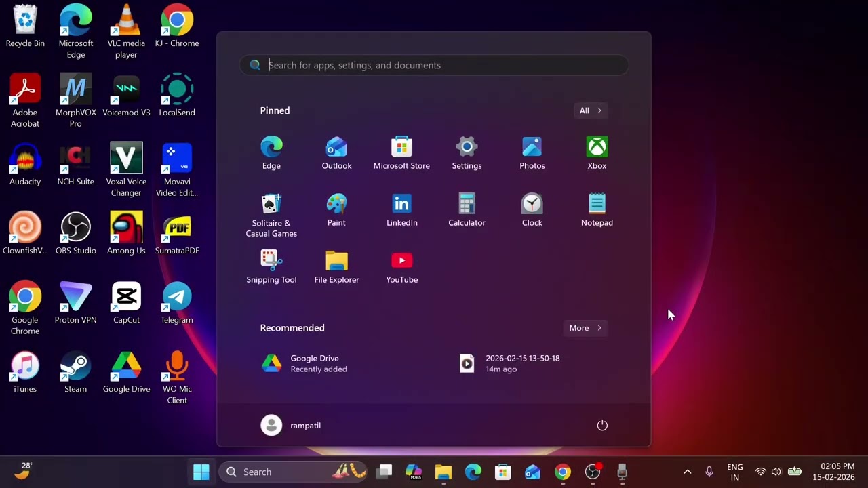Screen dimensions: 868x488
Task: Open Task View from the taskbar
Action: [384, 472]
